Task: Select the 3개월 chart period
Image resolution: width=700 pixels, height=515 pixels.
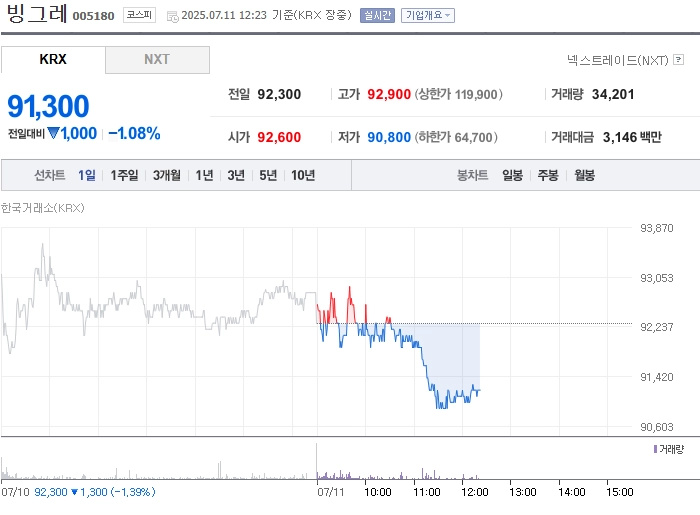Action: pos(167,175)
